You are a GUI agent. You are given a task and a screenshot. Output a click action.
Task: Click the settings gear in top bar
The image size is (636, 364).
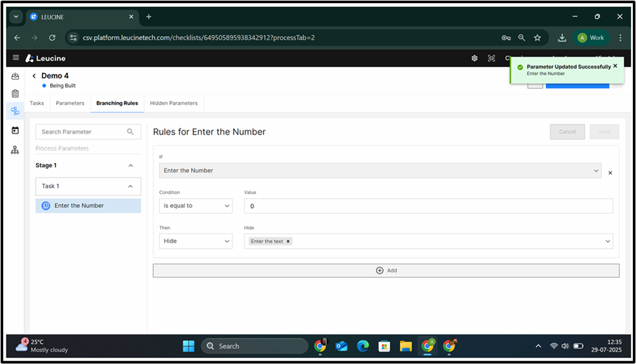[x=475, y=58]
